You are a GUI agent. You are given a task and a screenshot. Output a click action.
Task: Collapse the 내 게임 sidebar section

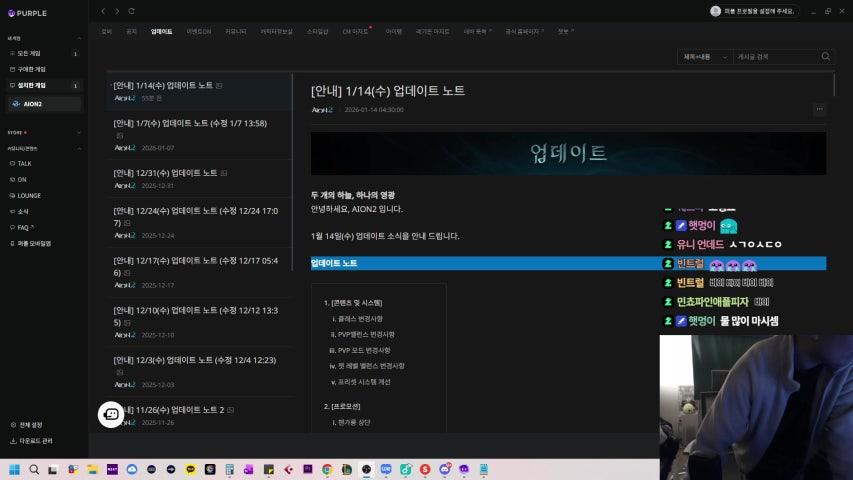(x=80, y=38)
